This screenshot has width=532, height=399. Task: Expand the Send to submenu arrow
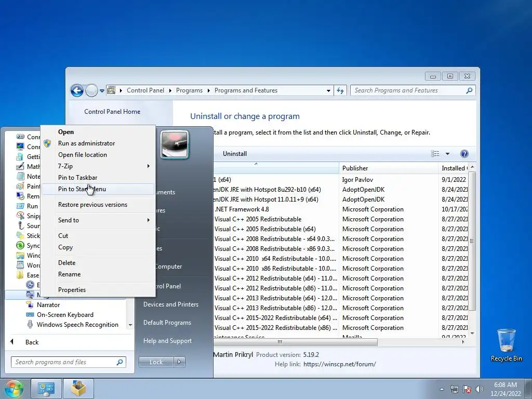point(148,220)
